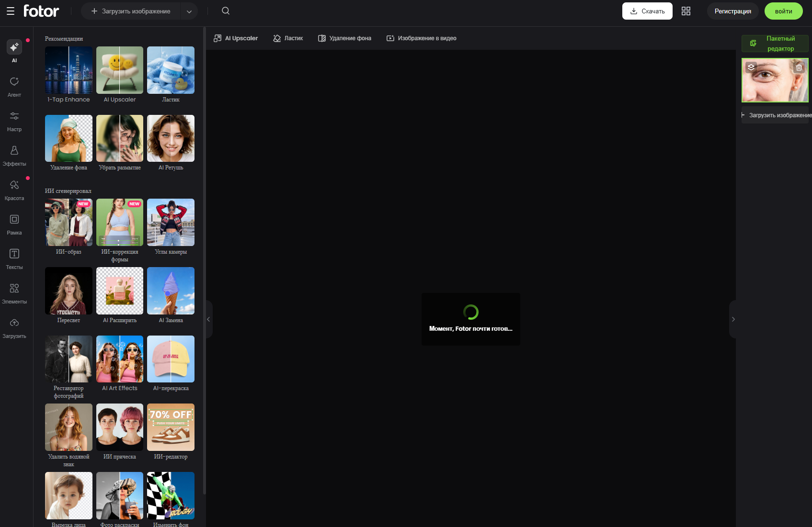Open the apps grid icon
This screenshot has height=527, width=812.
pyautogui.click(x=686, y=11)
